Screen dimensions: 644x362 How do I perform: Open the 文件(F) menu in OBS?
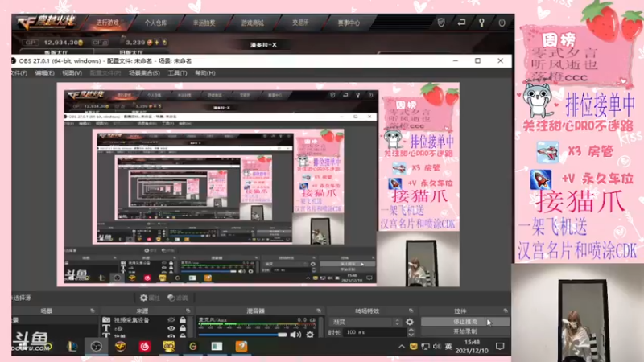(x=19, y=72)
